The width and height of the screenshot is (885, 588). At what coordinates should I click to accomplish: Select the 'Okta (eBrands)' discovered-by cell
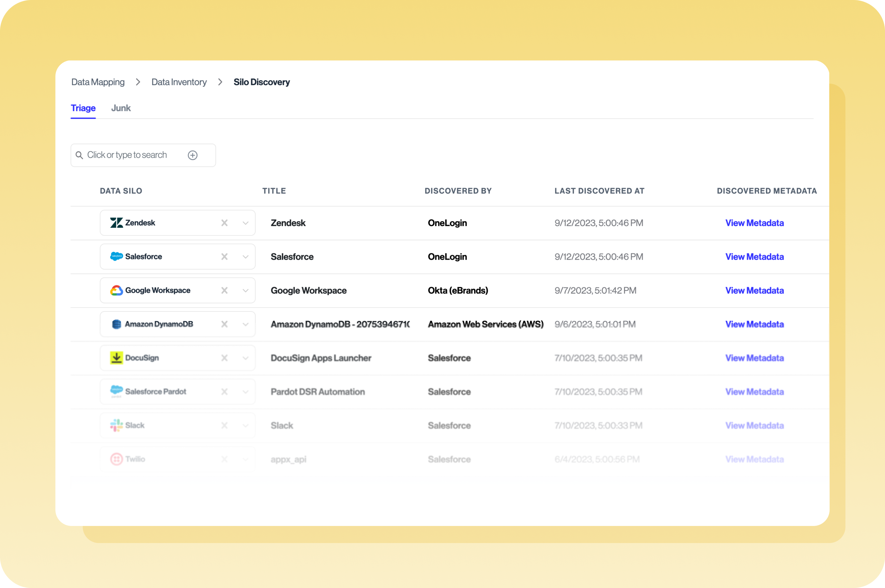click(x=458, y=290)
